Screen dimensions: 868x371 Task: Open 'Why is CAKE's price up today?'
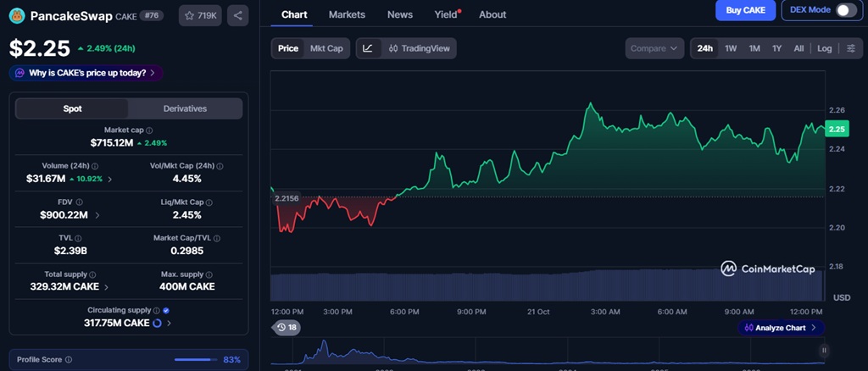point(86,73)
